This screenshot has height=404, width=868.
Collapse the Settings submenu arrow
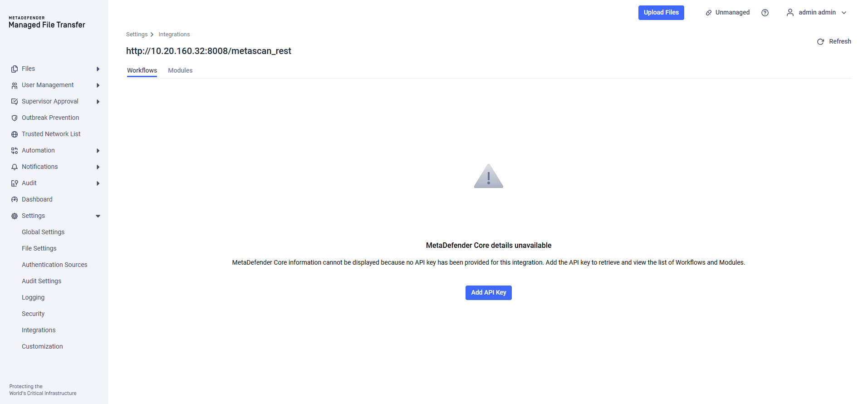(98, 216)
